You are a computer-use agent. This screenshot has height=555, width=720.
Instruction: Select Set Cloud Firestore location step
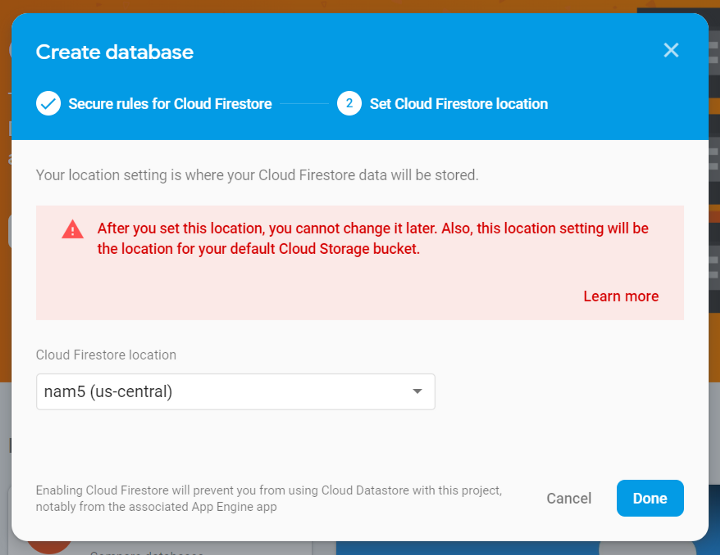pyautogui.click(x=459, y=104)
